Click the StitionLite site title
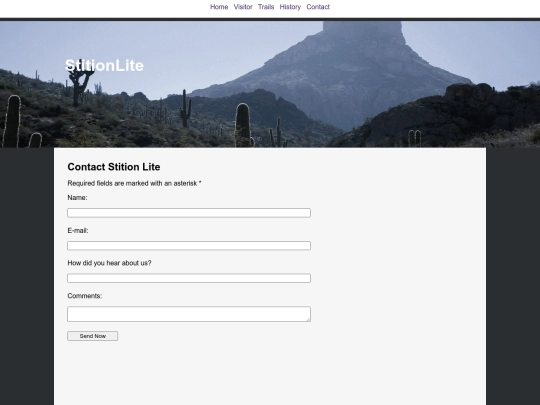The height and width of the screenshot is (405, 540). tap(104, 65)
